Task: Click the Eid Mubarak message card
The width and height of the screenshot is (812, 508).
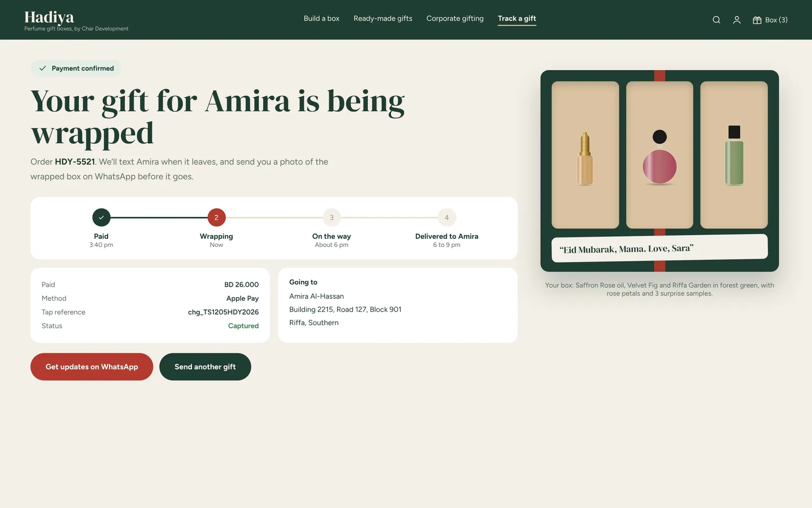Action: pos(659,248)
